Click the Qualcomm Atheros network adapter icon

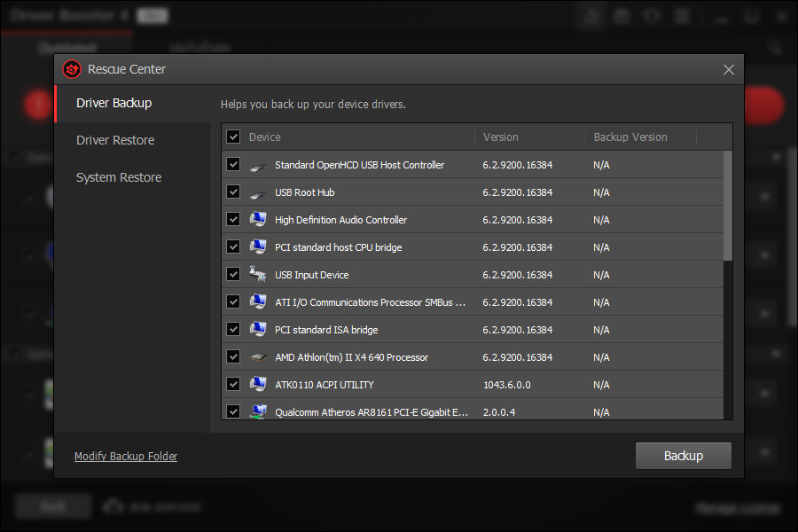click(x=258, y=411)
